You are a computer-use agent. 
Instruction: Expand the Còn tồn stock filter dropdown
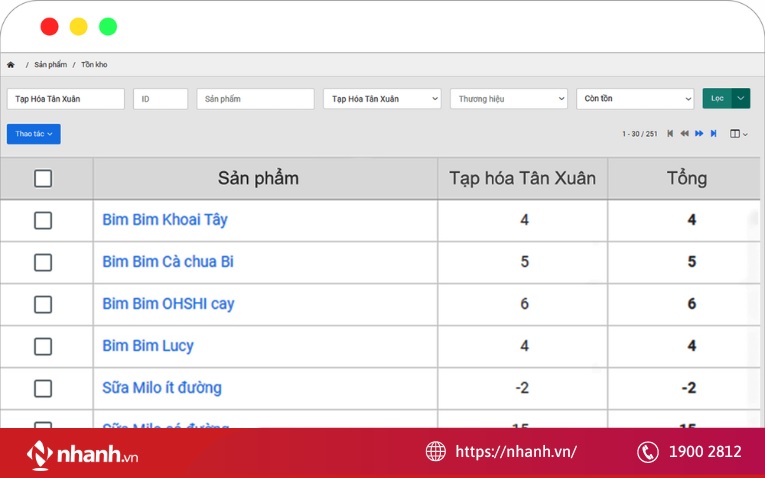pos(635,99)
